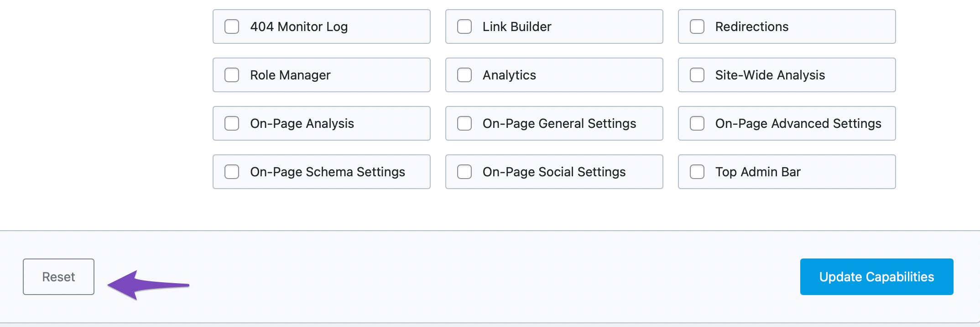Tick the Link Builder checkbox
Image resolution: width=980 pixels, height=327 pixels.
coord(464,26)
